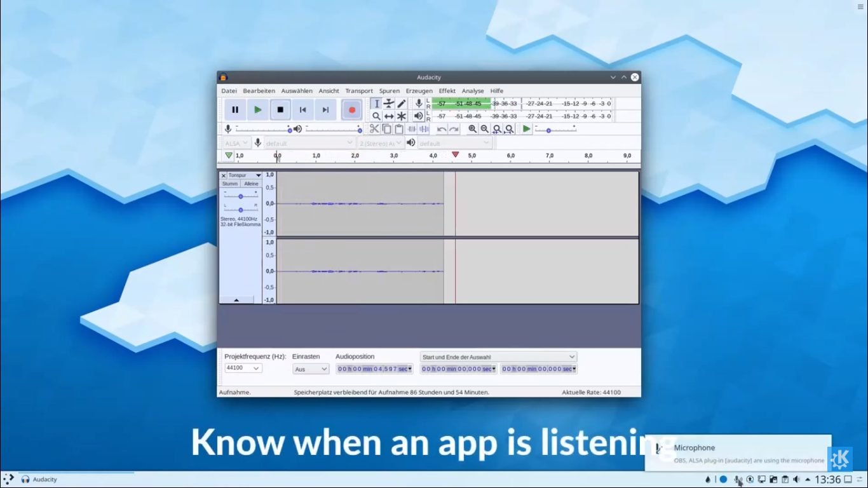Open the Datei menu
The image size is (868, 488).
229,91
